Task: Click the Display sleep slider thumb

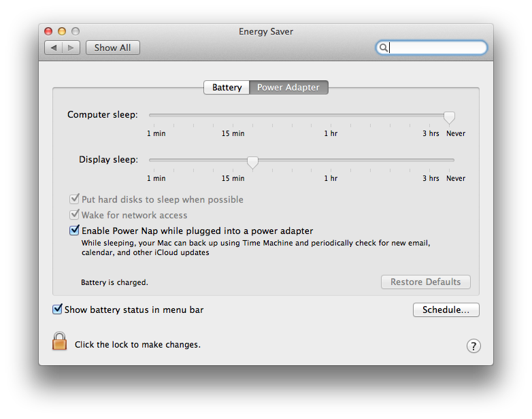Action: click(252, 163)
